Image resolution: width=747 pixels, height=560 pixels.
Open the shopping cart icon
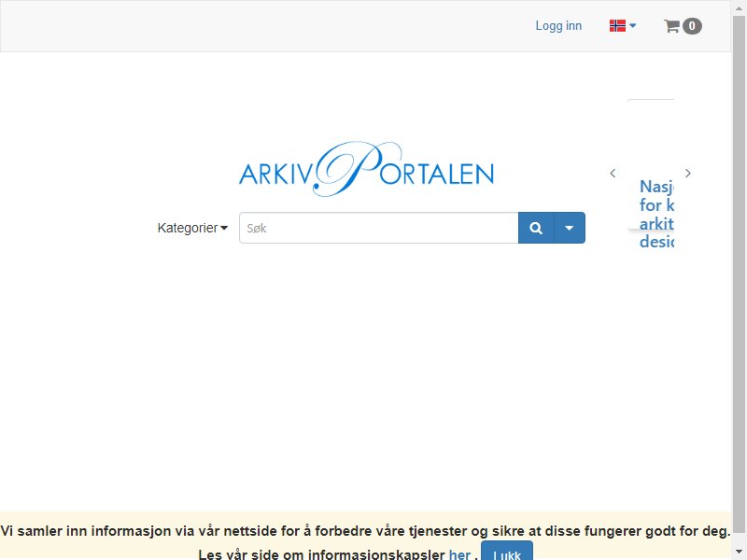671,26
